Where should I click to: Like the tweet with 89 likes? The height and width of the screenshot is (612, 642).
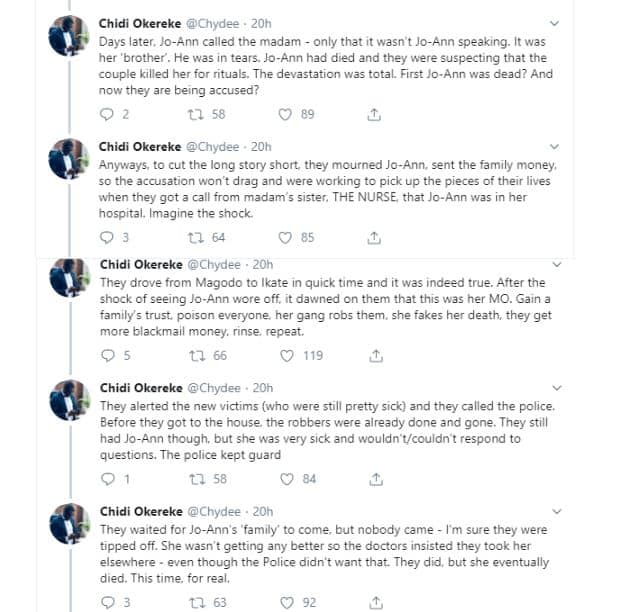tap(285, 115)
